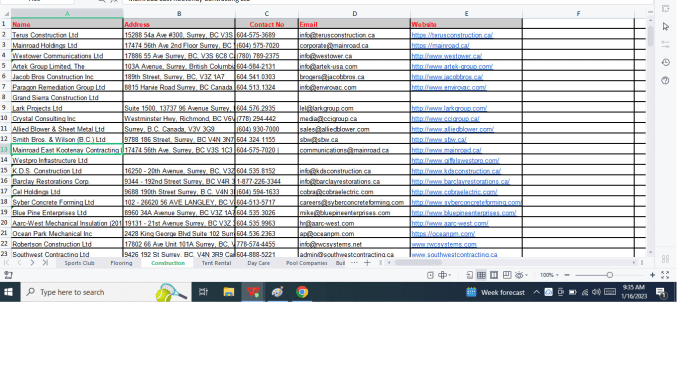This screenshot has width=680, height=382.
Task: Click the vertical scrollbar up arrow
Action: click(650, 21)
